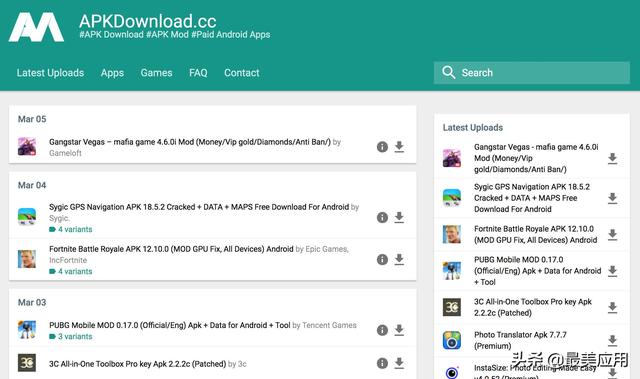Show info for Fortnite Battle Royale in main list
The width and height of the screenshot is (640, 379).
pyautogui.click(x=382, y=259)
